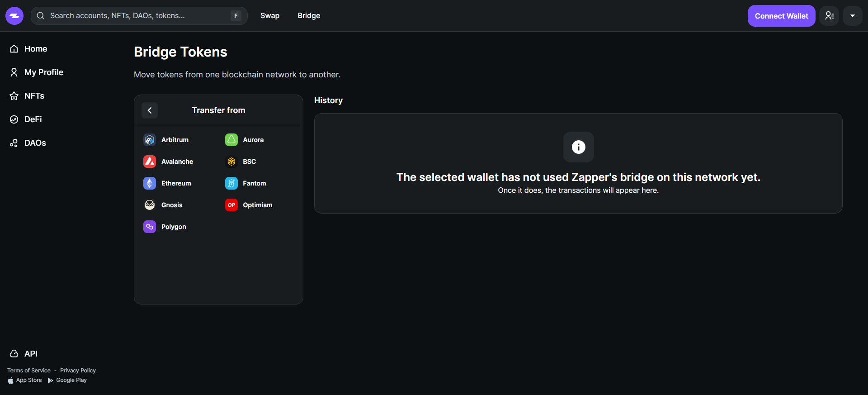Focus the search accounts input field
The height and width of the screenshot is (395, 868).
136,16
